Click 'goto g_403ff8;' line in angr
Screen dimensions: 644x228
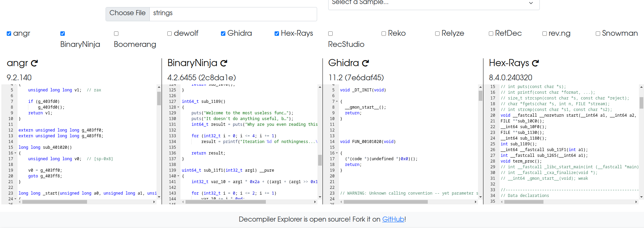(45, 176)
